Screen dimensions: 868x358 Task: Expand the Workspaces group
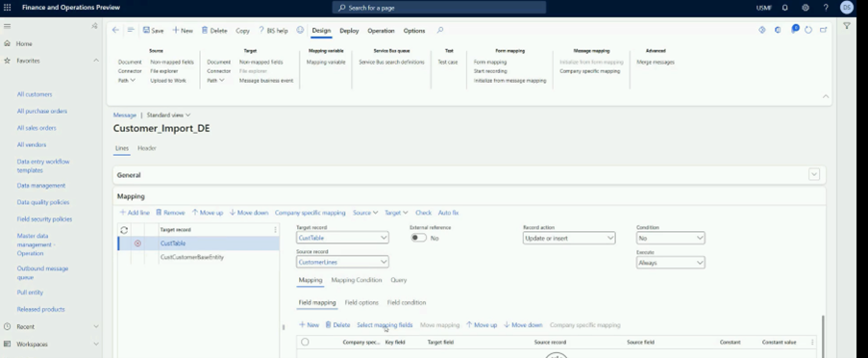pos(96,345)
